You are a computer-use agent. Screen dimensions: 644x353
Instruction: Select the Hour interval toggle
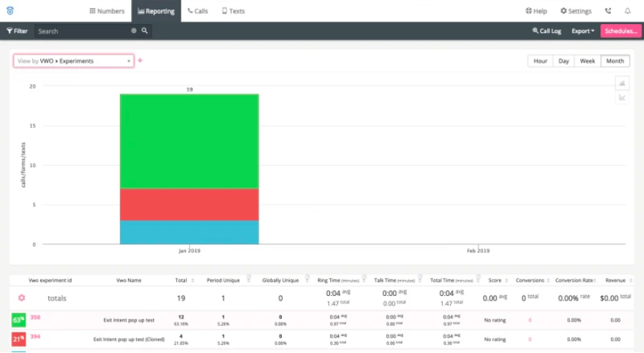[x=540, y=61]
